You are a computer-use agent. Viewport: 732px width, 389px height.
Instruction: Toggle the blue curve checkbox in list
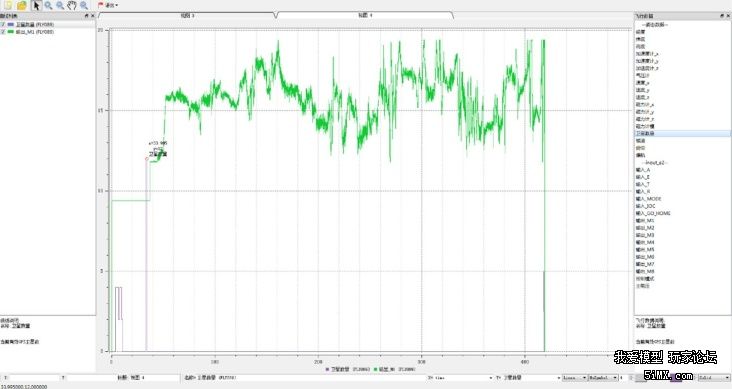pyautogui.click(x=3, y=24)
